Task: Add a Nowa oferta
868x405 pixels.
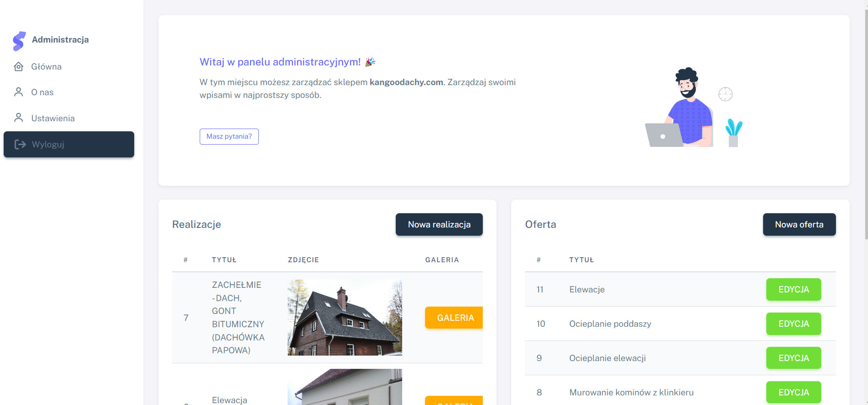Action: [x=799, y=224]
